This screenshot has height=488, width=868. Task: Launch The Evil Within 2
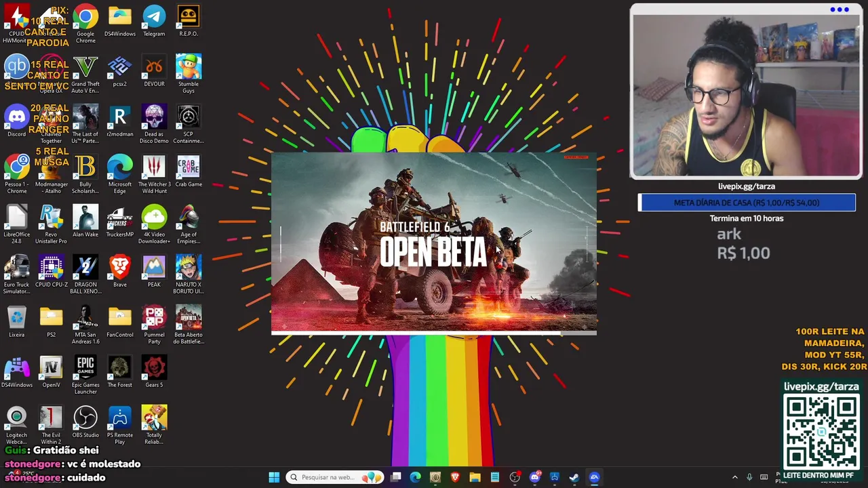point(51,425)
